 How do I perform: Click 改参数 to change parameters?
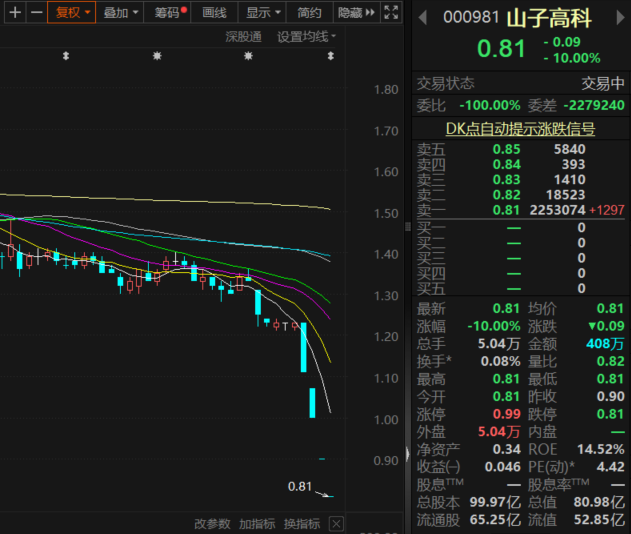212,524
